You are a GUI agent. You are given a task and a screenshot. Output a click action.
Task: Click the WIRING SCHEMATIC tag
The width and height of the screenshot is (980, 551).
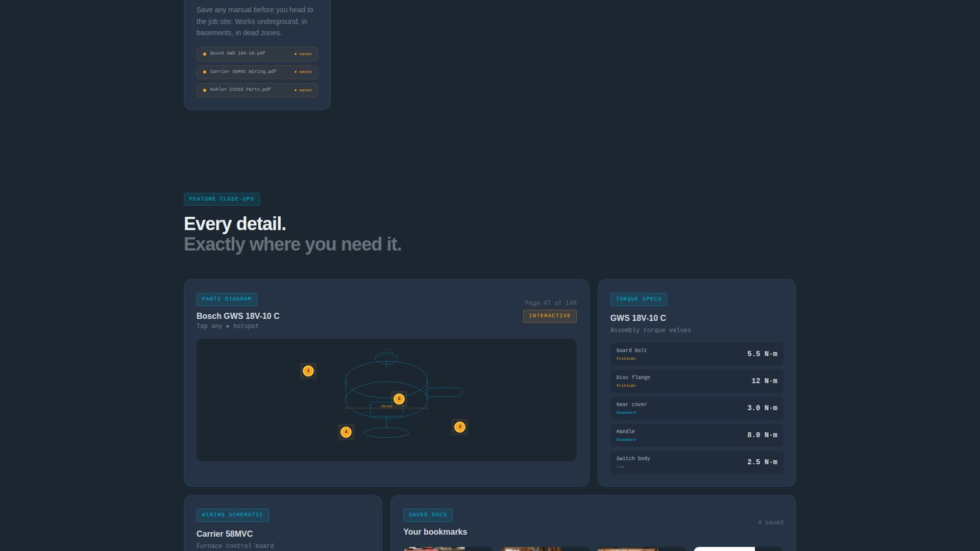(x=233, y=515)
